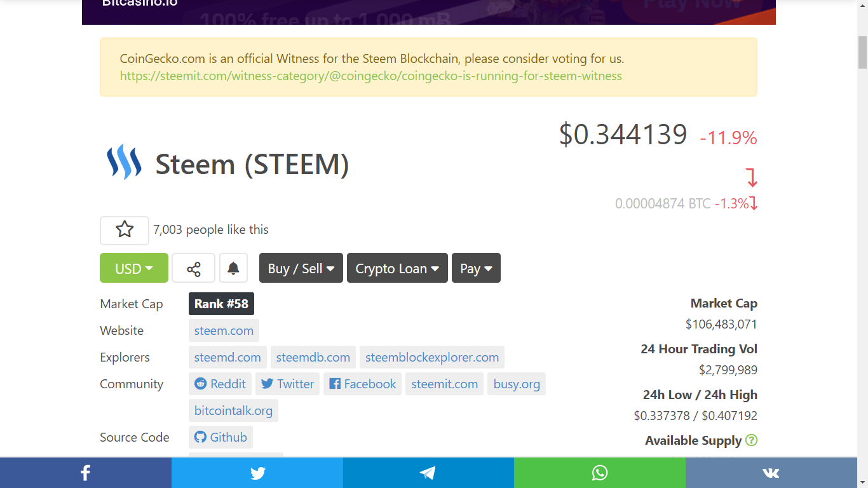Open the Github source code link
The image size is (868, 488).
[220, 437]
